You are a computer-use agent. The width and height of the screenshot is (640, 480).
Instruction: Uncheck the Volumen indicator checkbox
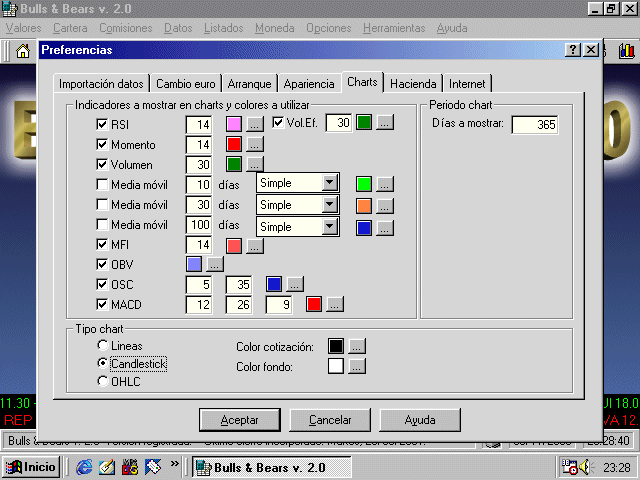pos(102,164)
